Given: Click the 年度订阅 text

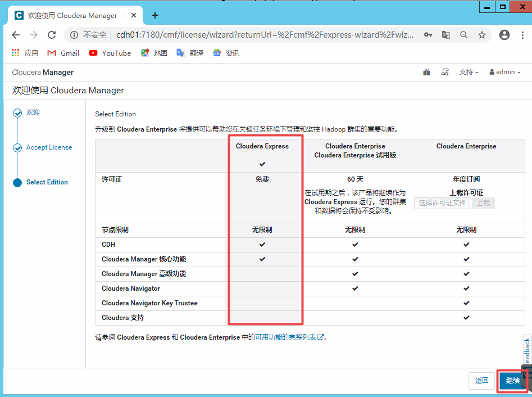Looking at the screenshot, I should pyautogui.click(x=466, y=179).
